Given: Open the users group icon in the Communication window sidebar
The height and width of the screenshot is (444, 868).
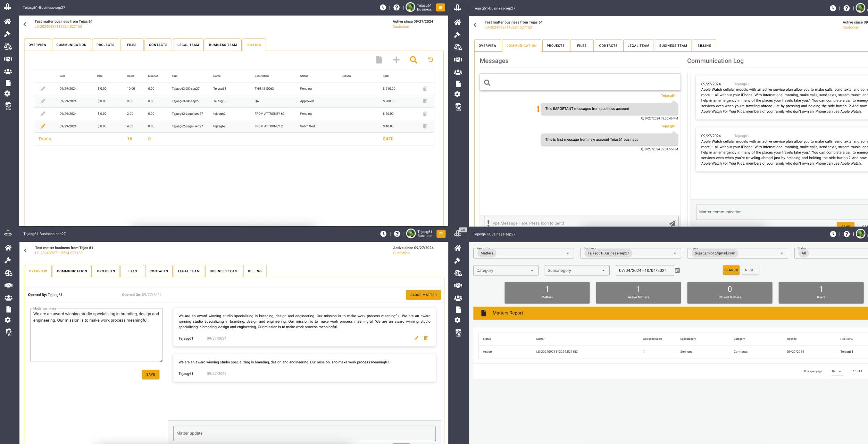Looking at the screenshot, I should pyautogui.click(x=458, y=72).
